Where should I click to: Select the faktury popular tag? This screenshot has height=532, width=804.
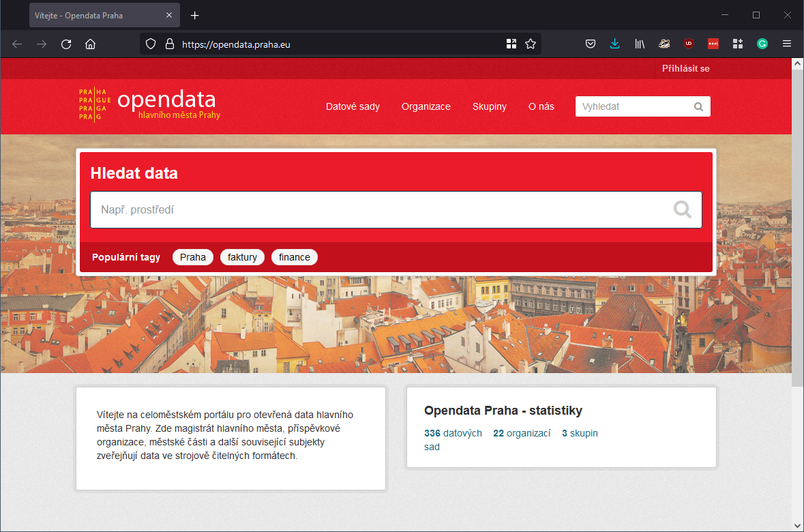(242, 257)
